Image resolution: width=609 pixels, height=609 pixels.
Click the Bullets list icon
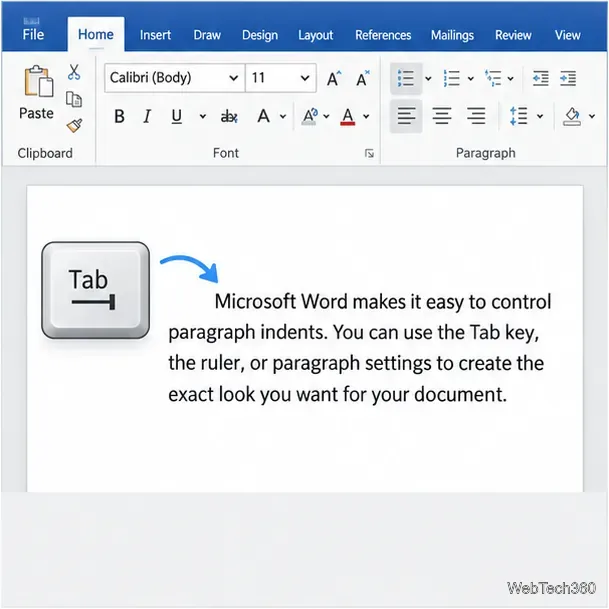[x=406, y=78]
